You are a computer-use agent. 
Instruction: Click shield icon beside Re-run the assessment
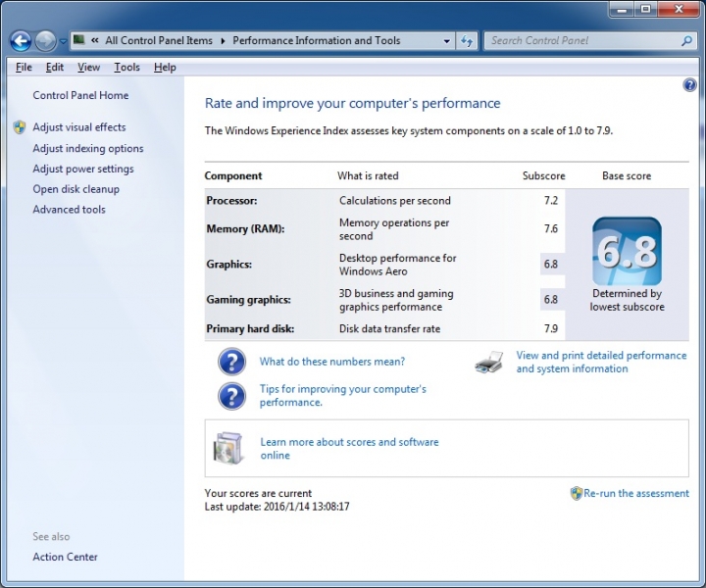click(577, 494)
